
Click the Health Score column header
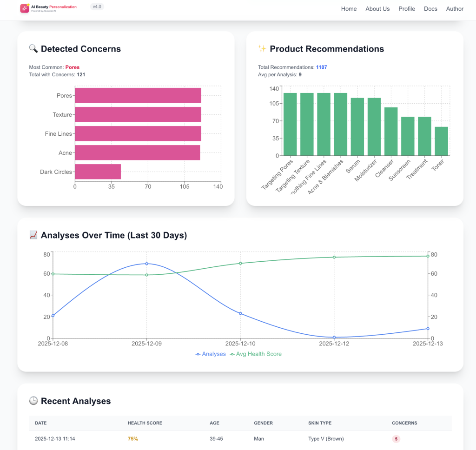click(145, 423)
